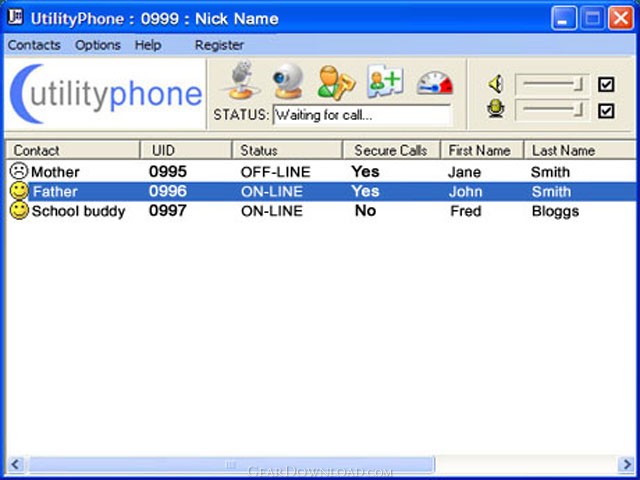Click the microphone level icon
Screen dimensions: 640x480
496,109
